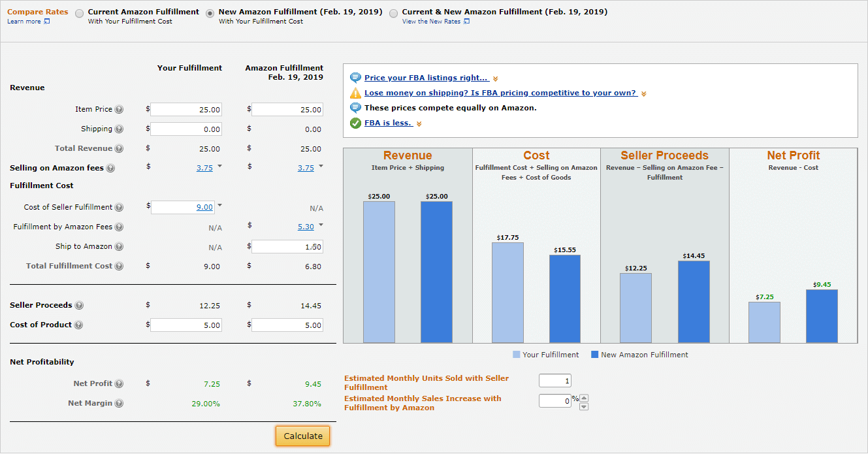Expand Cost of Seller Fulfillment dropdown arrow
The height and width of the screenshot is (454, 868).
coord(220,206)
